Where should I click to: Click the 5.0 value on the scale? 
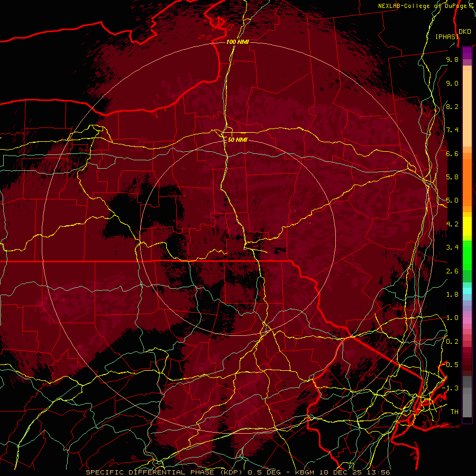(452, 200)
